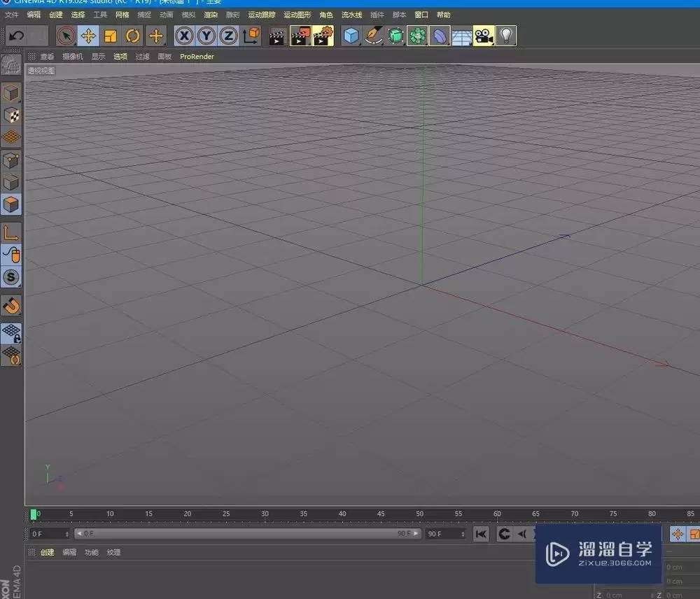Click frame 30 on the timeline ruler
The image size is (700, 599).
[x=265, y=514]
